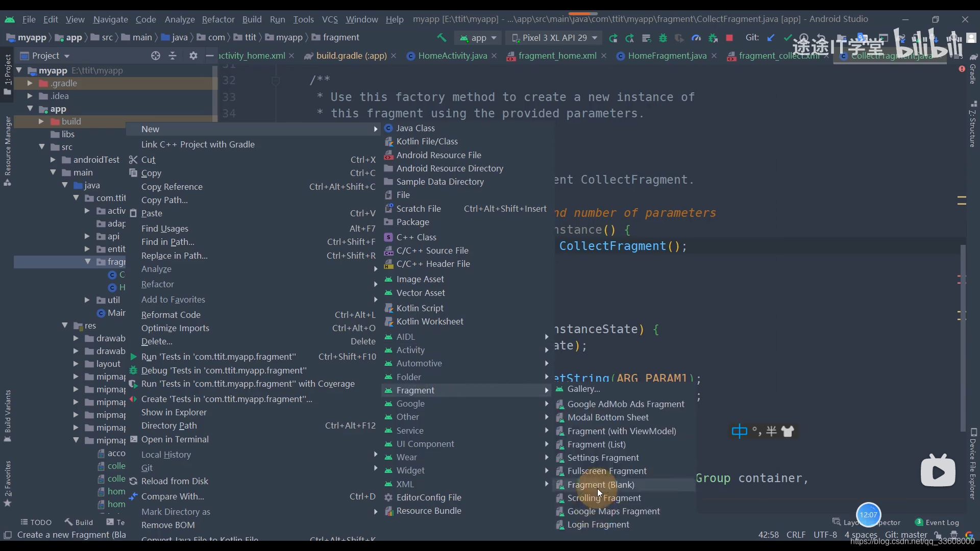Screen dimensions: 980x551
Task: Open the Project view selector dropdown
Action: [x=45, y=56]
